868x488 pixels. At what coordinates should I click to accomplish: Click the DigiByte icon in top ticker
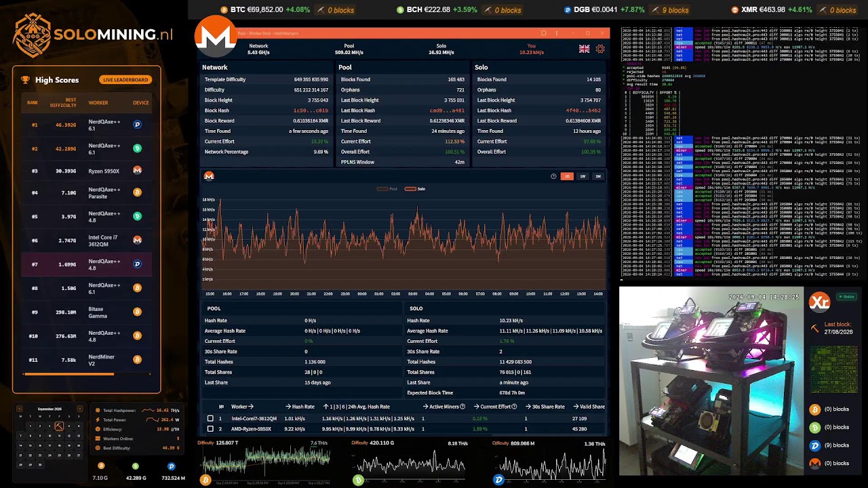(568, 10)
